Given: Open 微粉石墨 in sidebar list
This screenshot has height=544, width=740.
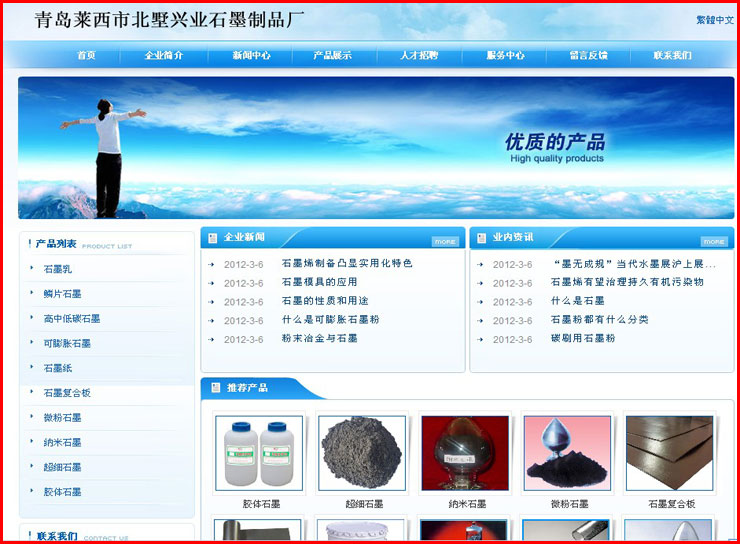Looking at the screenshot, I should point(62,418).
